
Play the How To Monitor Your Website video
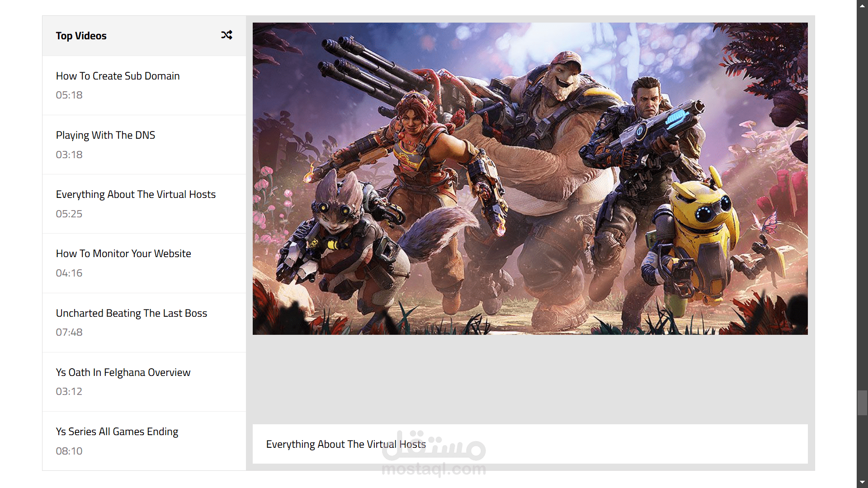click(x=123, y=253)
